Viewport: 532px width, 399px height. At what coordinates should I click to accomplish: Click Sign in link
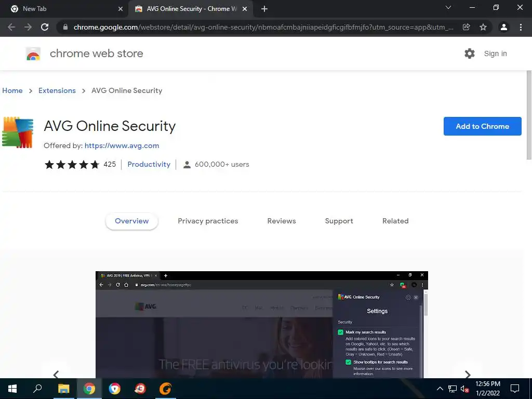click(495, 54)
